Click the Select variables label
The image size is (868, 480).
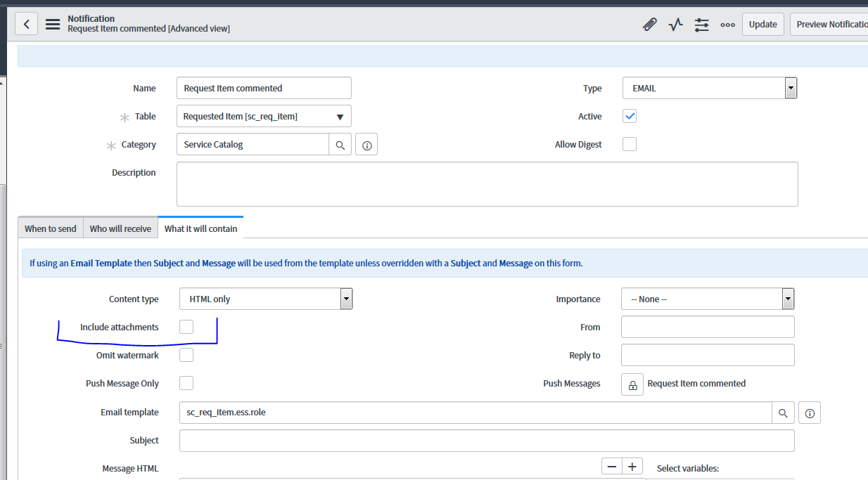coord(688,469)
